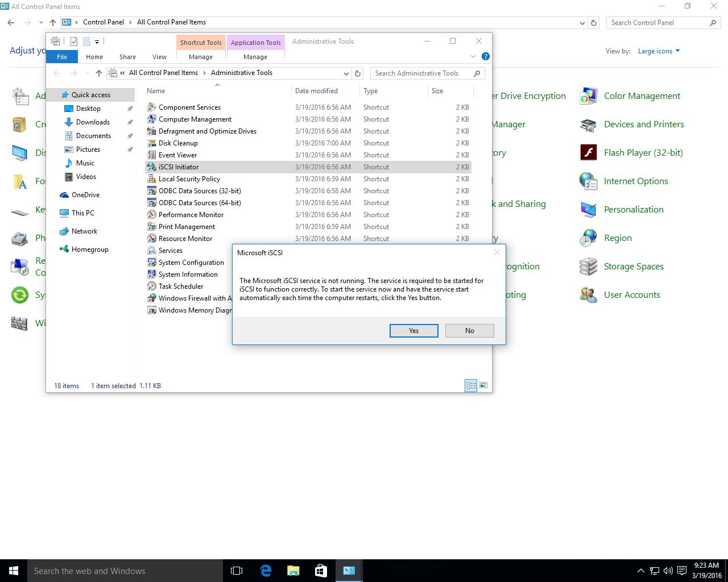Open File Explorer from the taskbar
Viewport: 728px width, 582px height.
point(293,571)
